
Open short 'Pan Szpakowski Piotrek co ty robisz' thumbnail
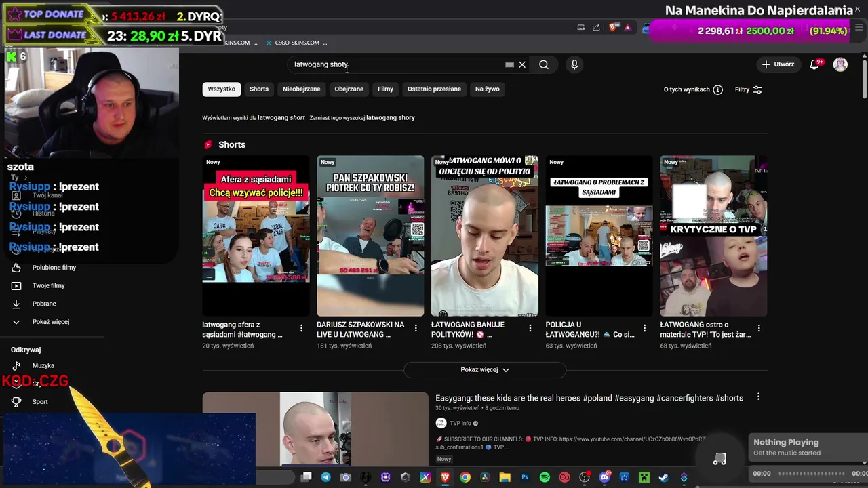coord(370,236)
